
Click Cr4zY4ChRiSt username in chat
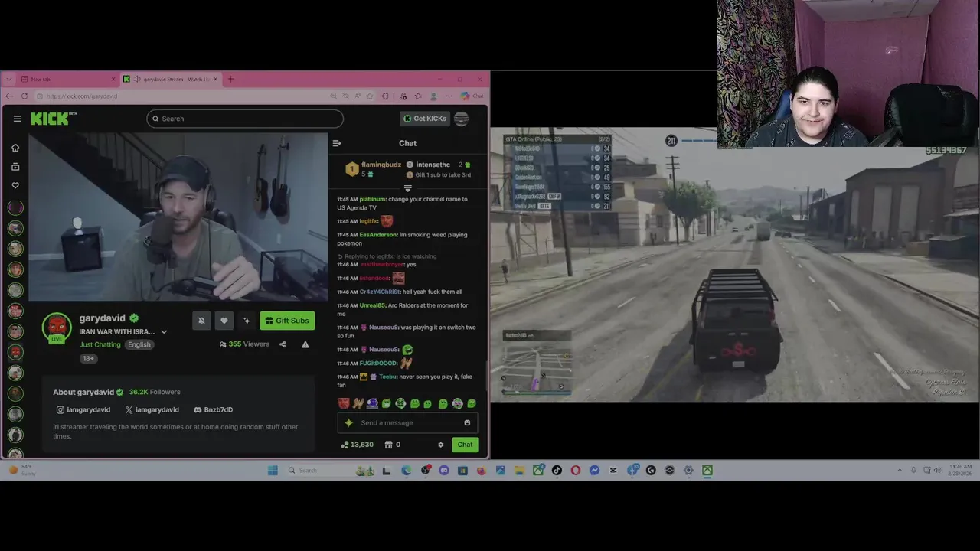[379, 292]
